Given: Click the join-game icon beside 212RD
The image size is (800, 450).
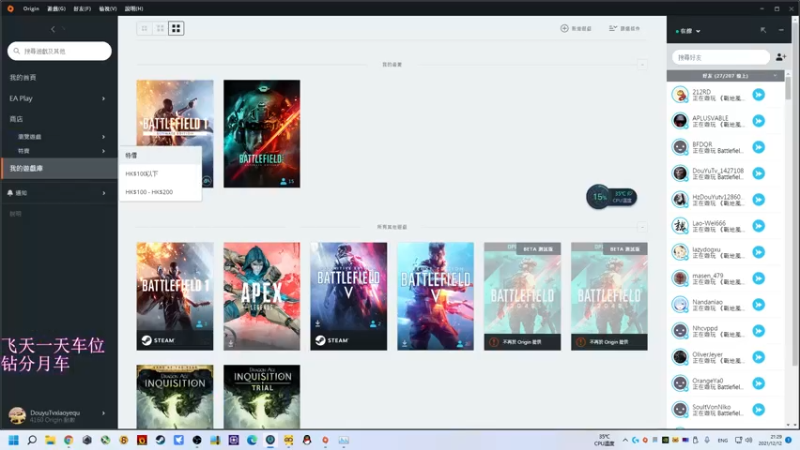Looking at the screenshot, I should [x=759, y=94].
